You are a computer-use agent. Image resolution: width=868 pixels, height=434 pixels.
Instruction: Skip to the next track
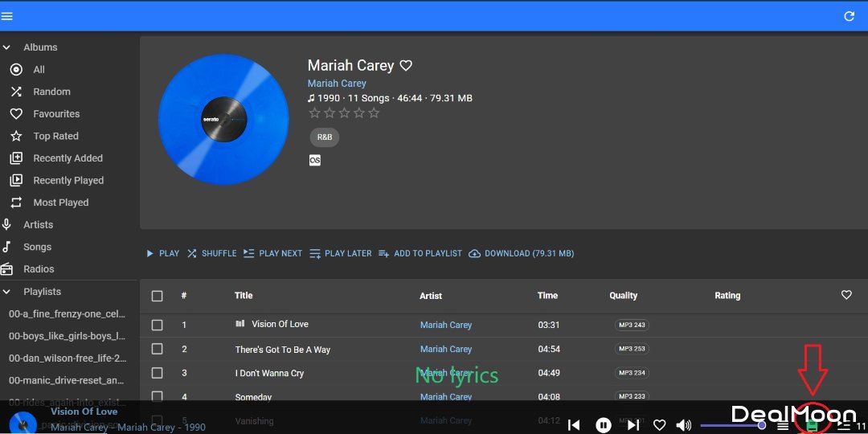pos(633,425)
